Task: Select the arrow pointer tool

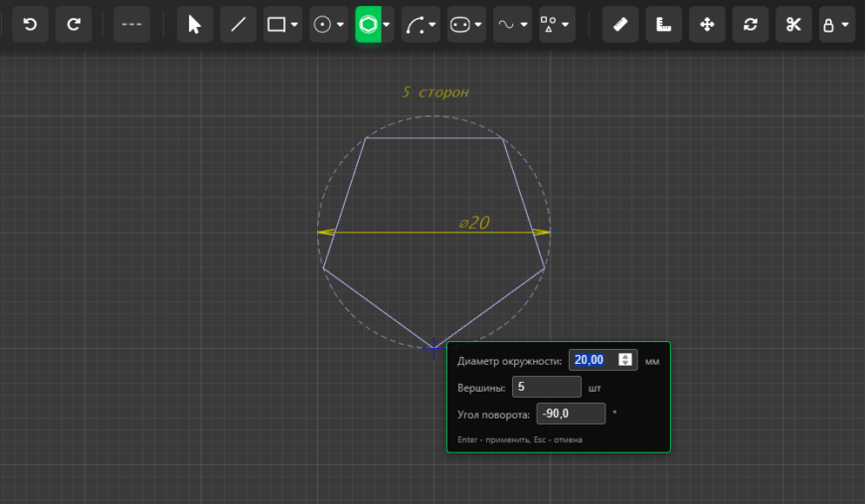Action: point(195,24)
